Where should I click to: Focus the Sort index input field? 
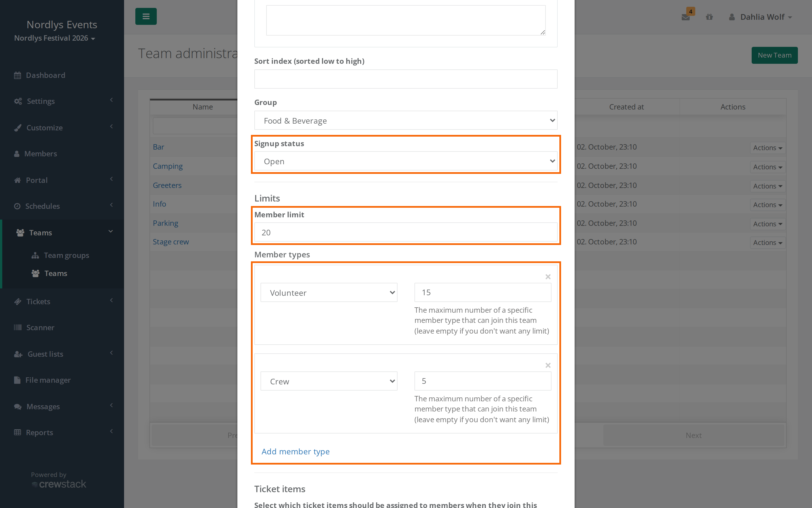click(x=406, y=79)
